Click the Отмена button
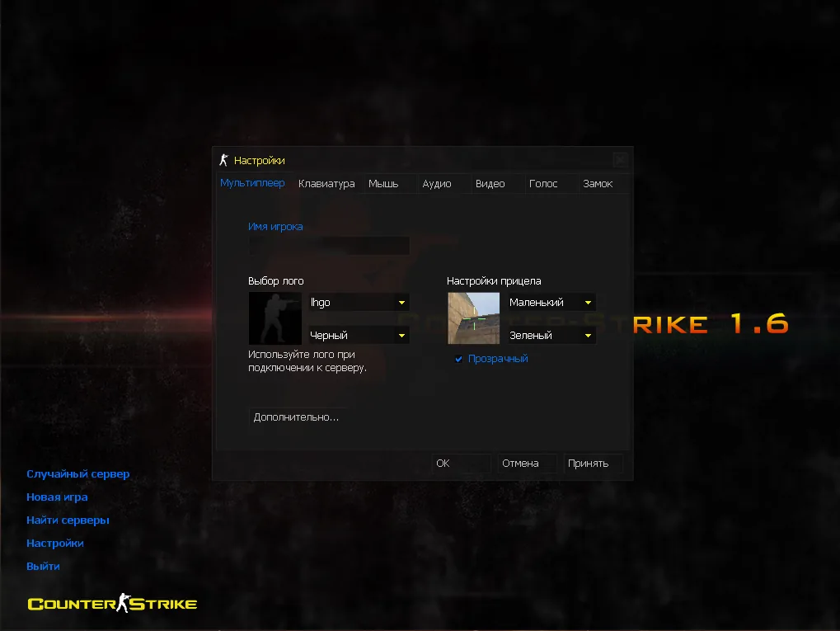Screen dimensions: 840x631 tap(527, 464)
